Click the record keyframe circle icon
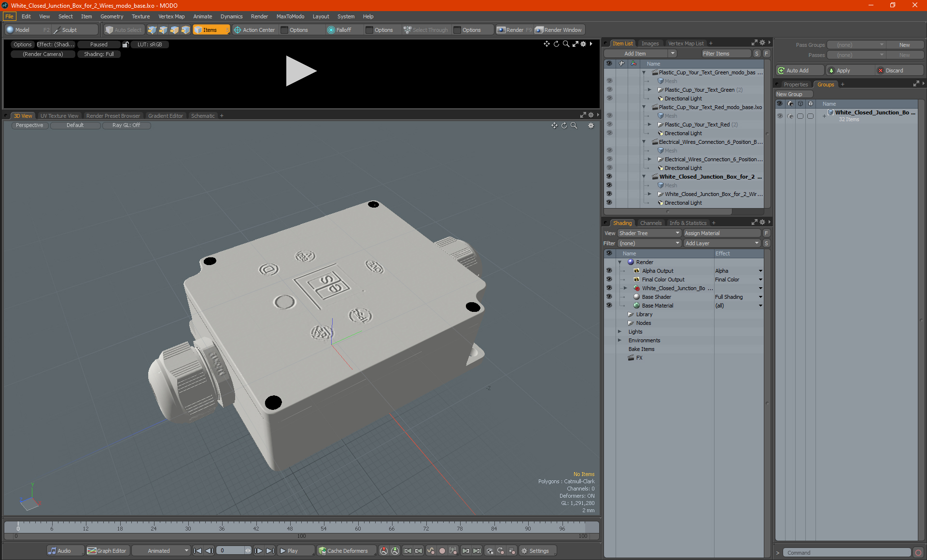The width and height of the screenshot is (927, 560). pyautogui.click(x=442, y=551)
